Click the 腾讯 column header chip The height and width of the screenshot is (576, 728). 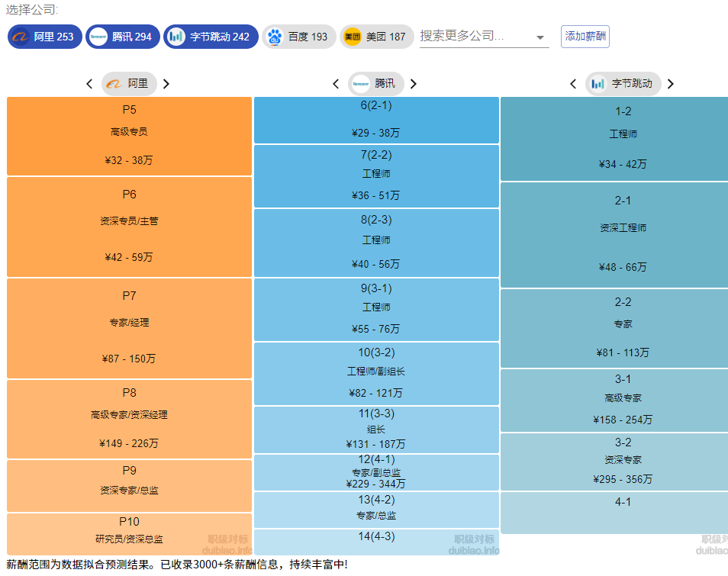(376, 84)
